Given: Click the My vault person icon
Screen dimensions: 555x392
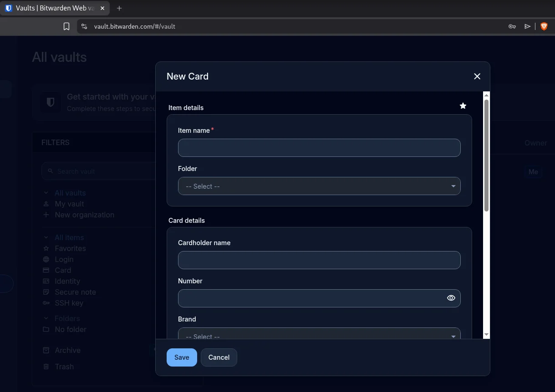Looking at the screenshot, I should [x=46, y=204].
